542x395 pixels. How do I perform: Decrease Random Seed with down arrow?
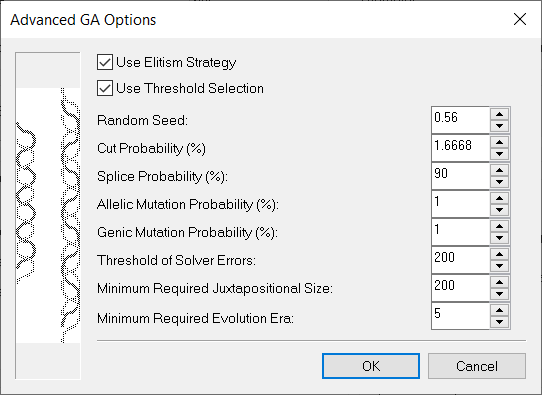pyautogui.click(x=499, y=126)
